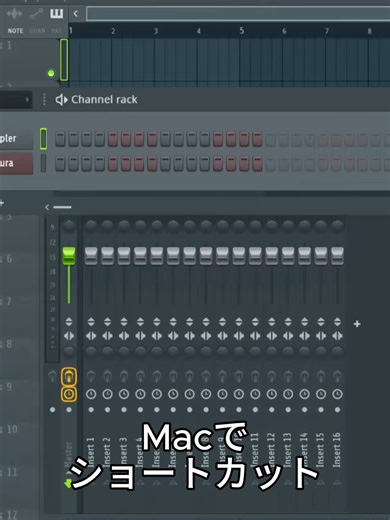Click Insert 16 latency clock icon
Image resolution: width=390 pixels, height=520 pixels.
coord(337,394)
